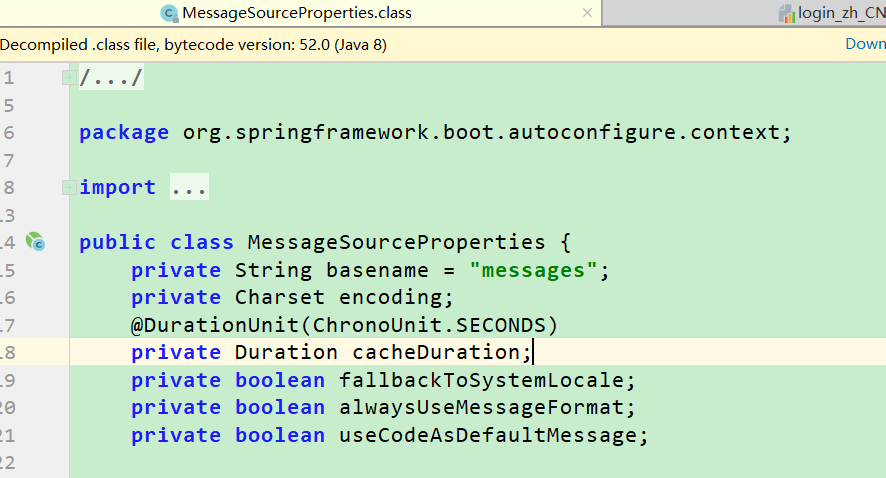The width and height of the screenshot is (886, 478).
Task: Click line number 6 in gutter
Action: tap(8, 133)
